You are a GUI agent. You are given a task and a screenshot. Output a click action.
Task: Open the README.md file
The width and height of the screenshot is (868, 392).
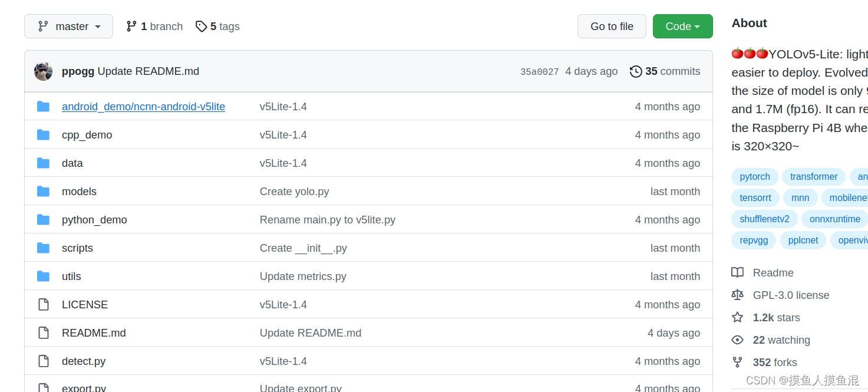point(94,333)
